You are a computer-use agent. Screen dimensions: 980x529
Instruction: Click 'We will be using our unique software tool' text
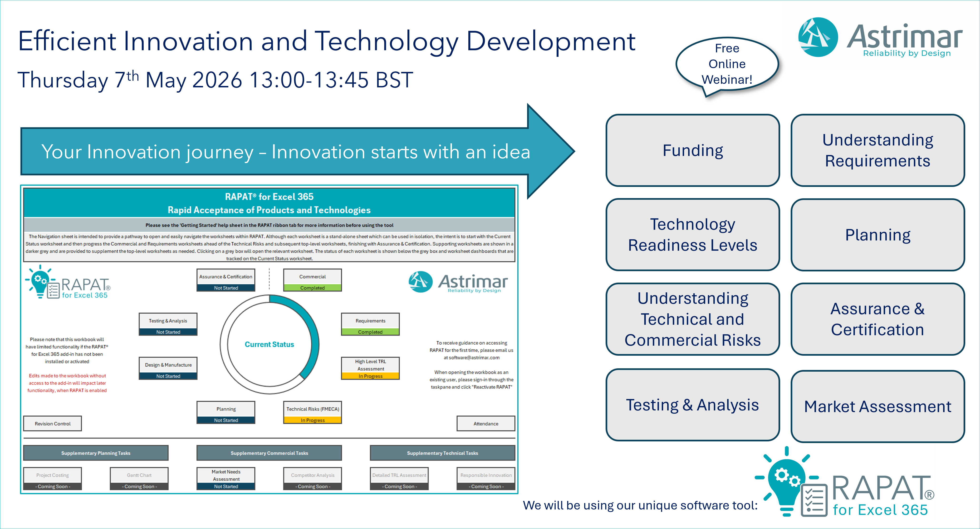tap(640, 505)
